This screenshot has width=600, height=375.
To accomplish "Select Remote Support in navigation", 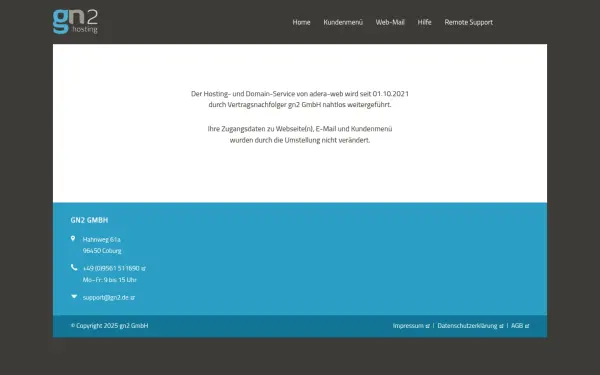I will [468, 23].
